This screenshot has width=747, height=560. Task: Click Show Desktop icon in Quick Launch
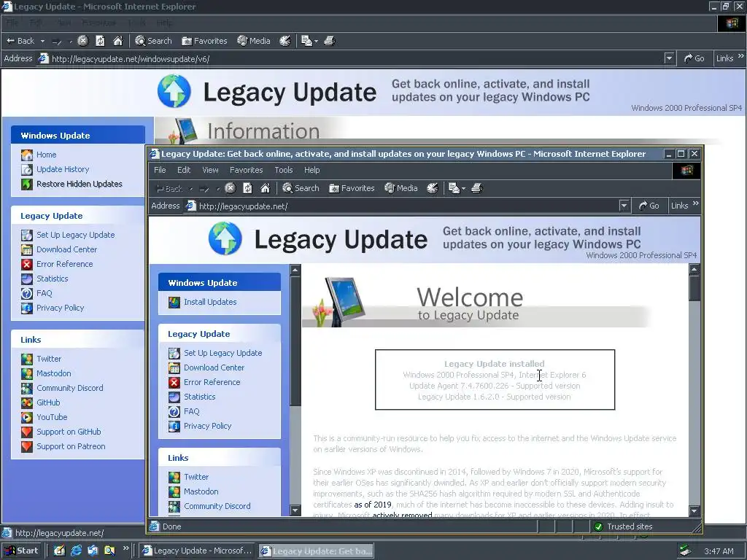59,551
